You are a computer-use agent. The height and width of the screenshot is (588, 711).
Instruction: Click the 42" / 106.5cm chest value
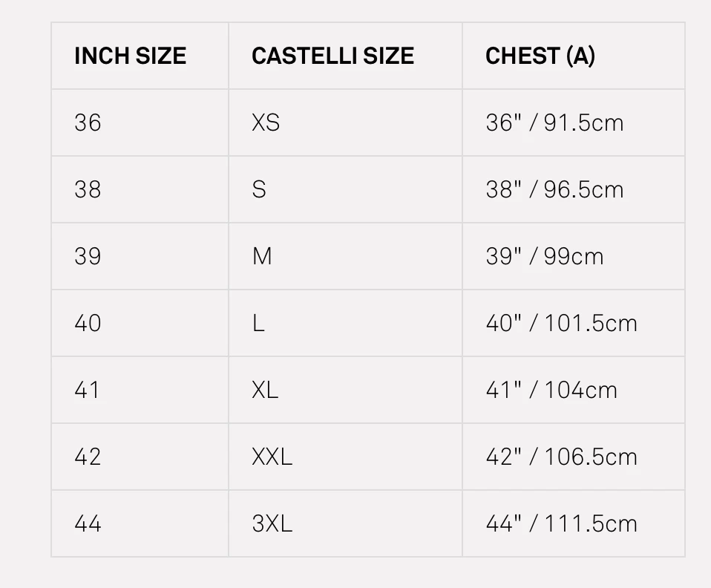tap(561, 457)
